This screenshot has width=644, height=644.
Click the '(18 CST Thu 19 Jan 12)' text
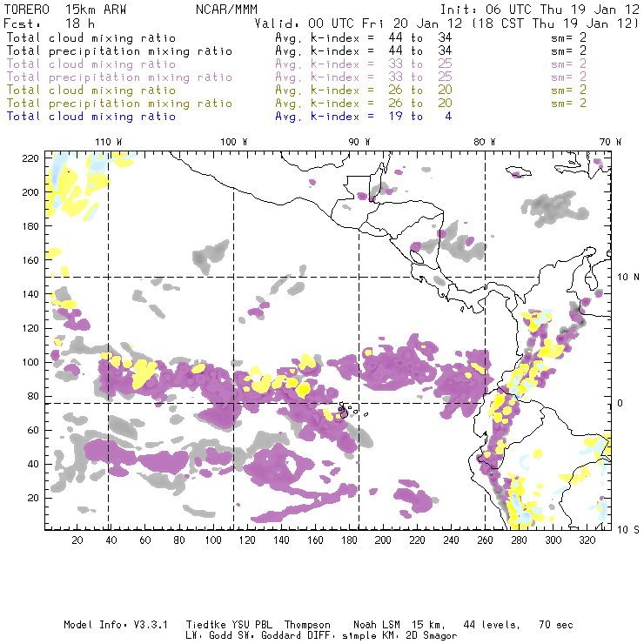click(x=554, y=23)
